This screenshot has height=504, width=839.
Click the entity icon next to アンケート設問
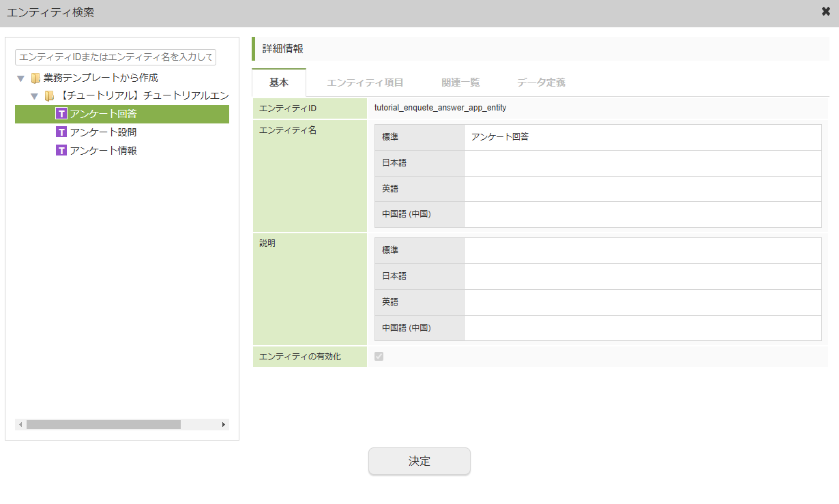[x=60, y=132]
